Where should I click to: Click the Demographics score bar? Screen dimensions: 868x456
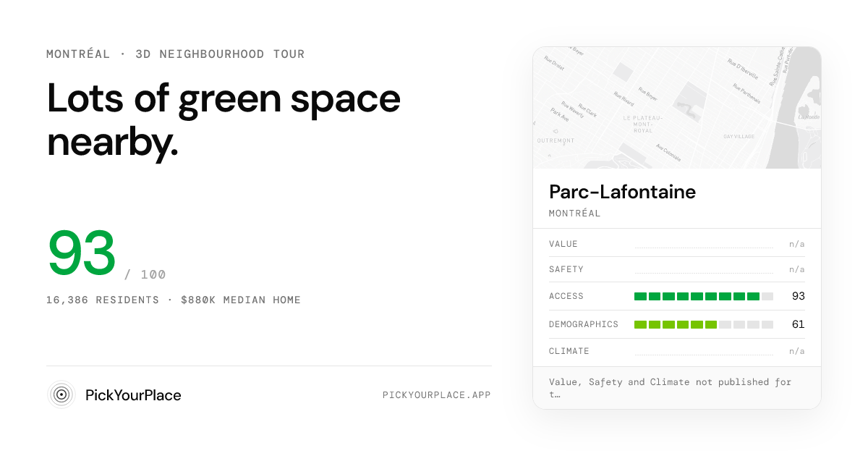click(704, 324)
